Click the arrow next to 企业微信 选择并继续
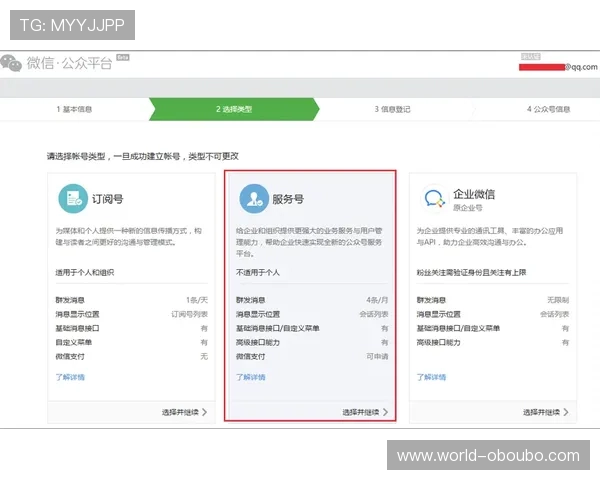This screenshot has height=480, width=600. (x=566, y=412)
